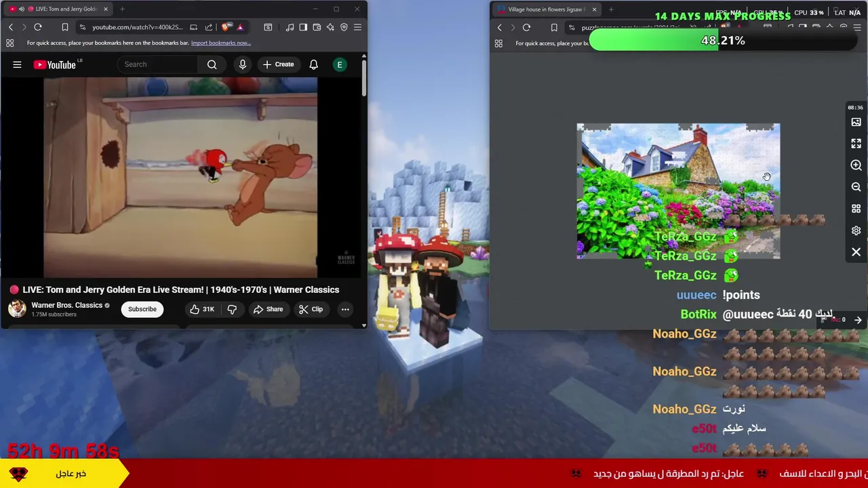The width and height of the screenshot is (868, 488).
Task: Open Brave Wallet icon
Action: [x=317, y=27]
